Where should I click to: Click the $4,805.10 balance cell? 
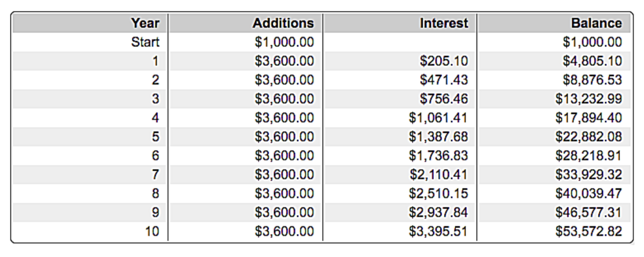[x=592, y=61]
